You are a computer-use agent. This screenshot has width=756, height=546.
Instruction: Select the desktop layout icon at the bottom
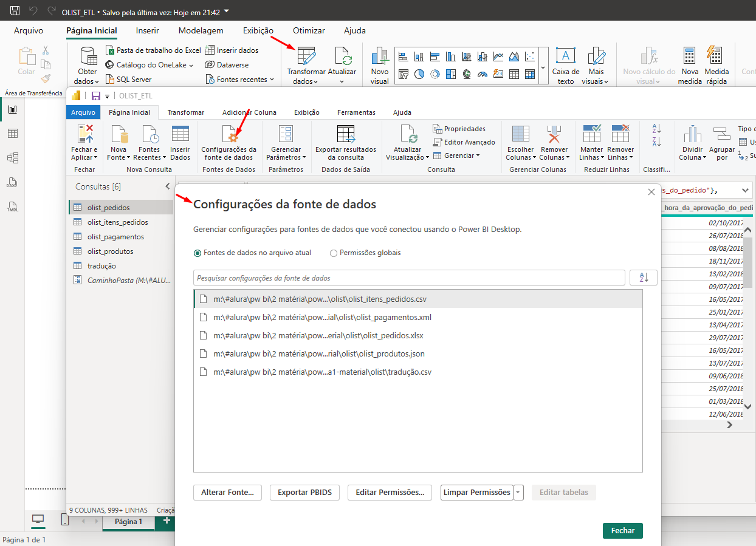(x=38, y=519)
